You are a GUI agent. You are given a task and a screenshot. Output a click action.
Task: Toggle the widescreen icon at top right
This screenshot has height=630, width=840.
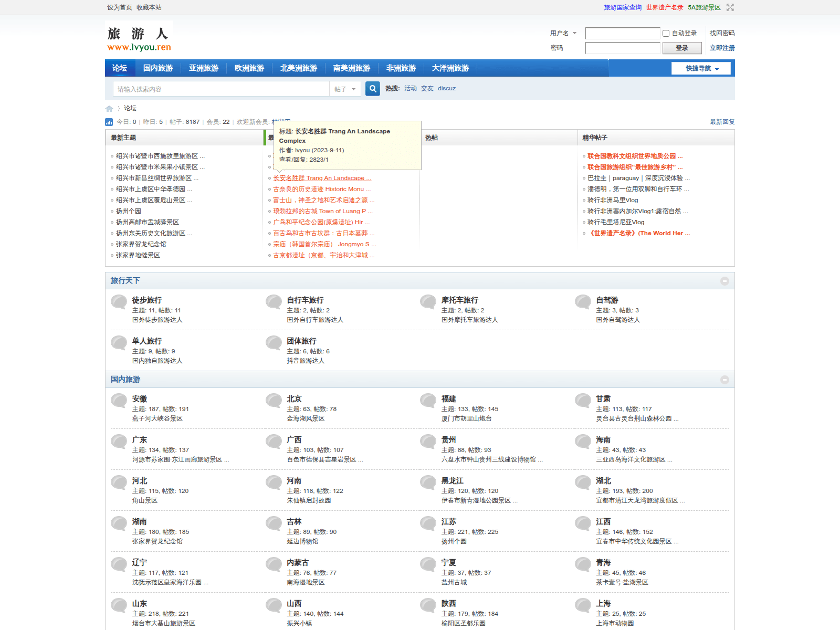730,7
